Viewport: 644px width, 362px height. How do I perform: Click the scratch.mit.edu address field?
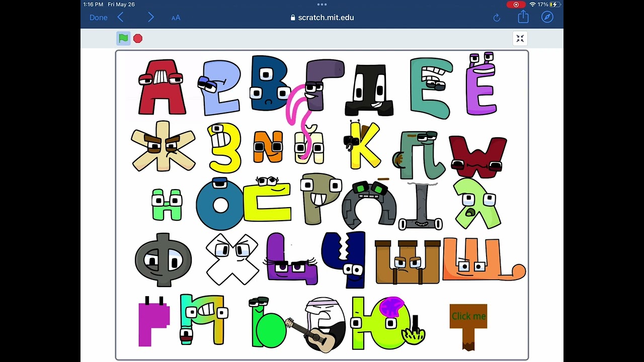coord(322,18)
